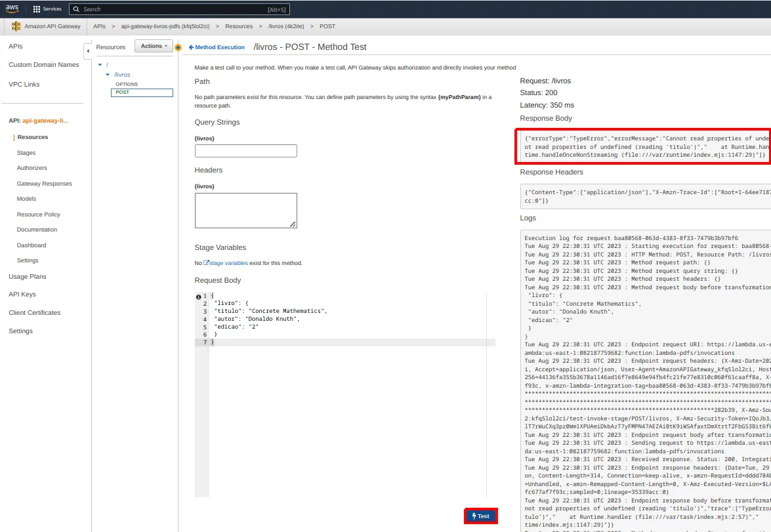The image size is (771, 532).
Task: Click the Response Headers content box
Action: 646,196
